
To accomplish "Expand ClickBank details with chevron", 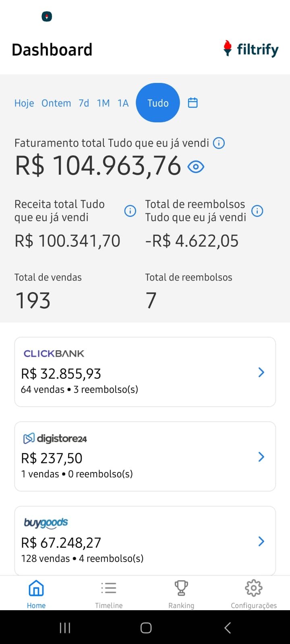I will (x=261, y=372).
